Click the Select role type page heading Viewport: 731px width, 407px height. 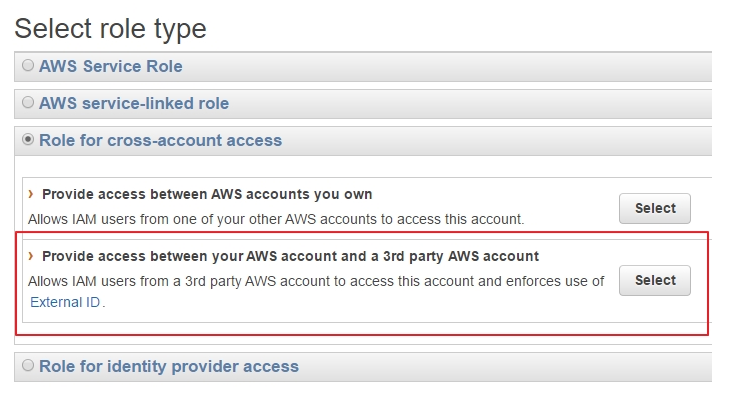tap(110, 29)
